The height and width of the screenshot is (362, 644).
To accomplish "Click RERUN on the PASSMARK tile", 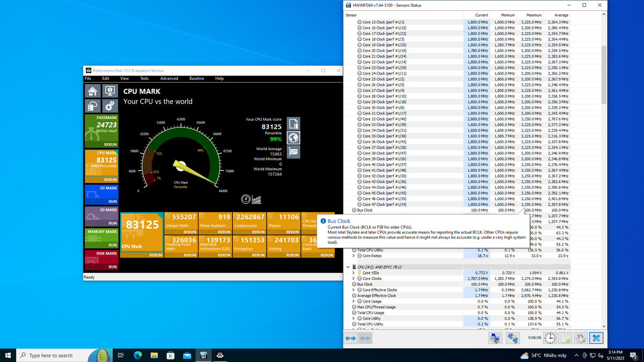I will click(111, 144).
